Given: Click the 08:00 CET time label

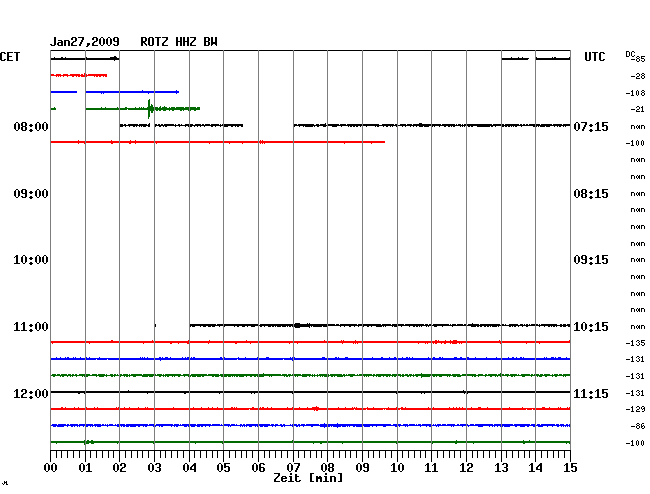Looking at the screenshot, I should 31,126.
